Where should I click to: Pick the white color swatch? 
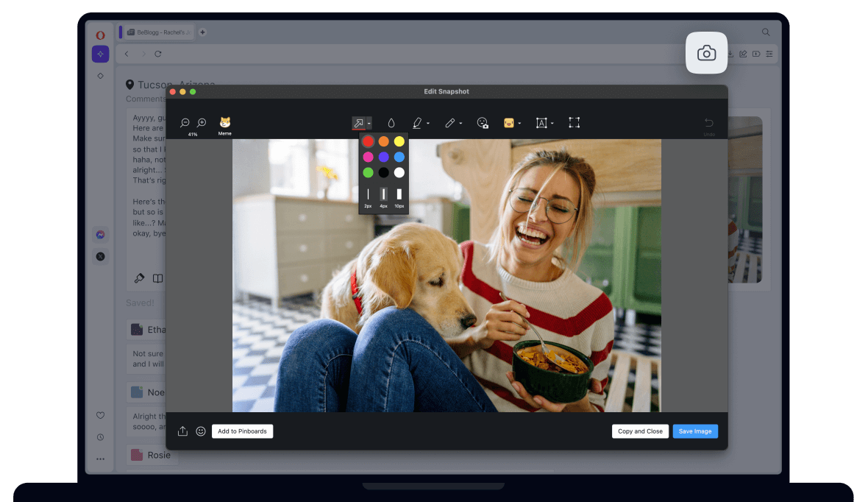click(x=399, y=173)
